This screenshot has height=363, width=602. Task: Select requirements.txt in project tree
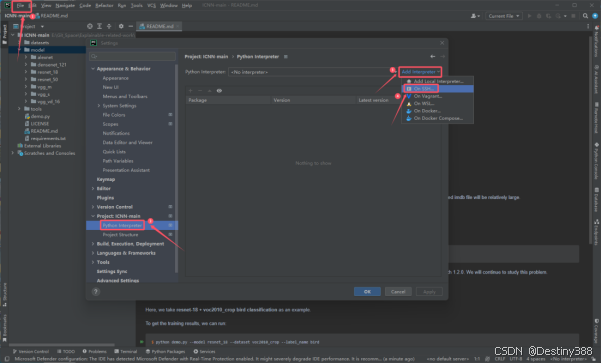(x=45, y=138)
